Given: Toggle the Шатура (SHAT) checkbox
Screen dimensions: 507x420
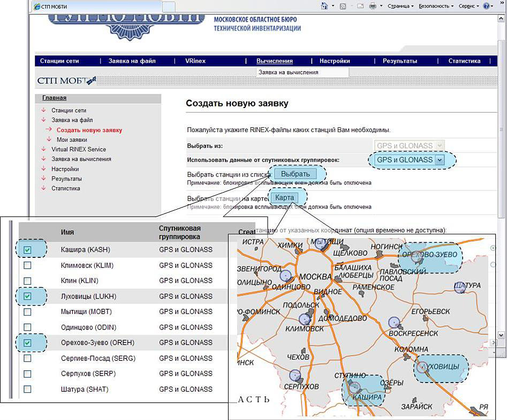Looking at the screenshot, I should [x=27, y=389].
